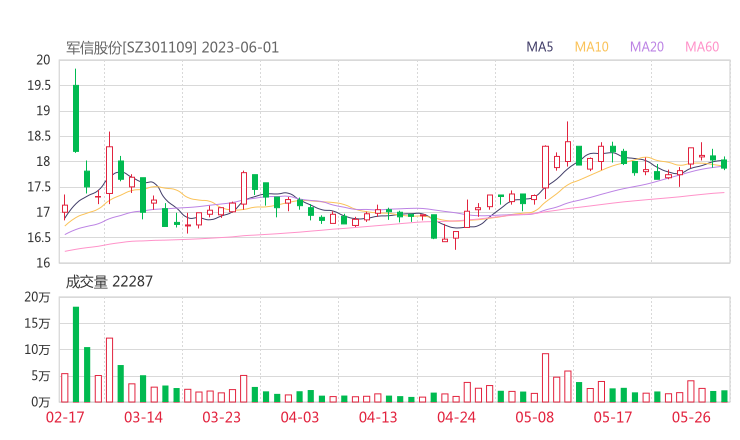Click the tallest green volume bar

pyautogui.click(x=76, y=355)
